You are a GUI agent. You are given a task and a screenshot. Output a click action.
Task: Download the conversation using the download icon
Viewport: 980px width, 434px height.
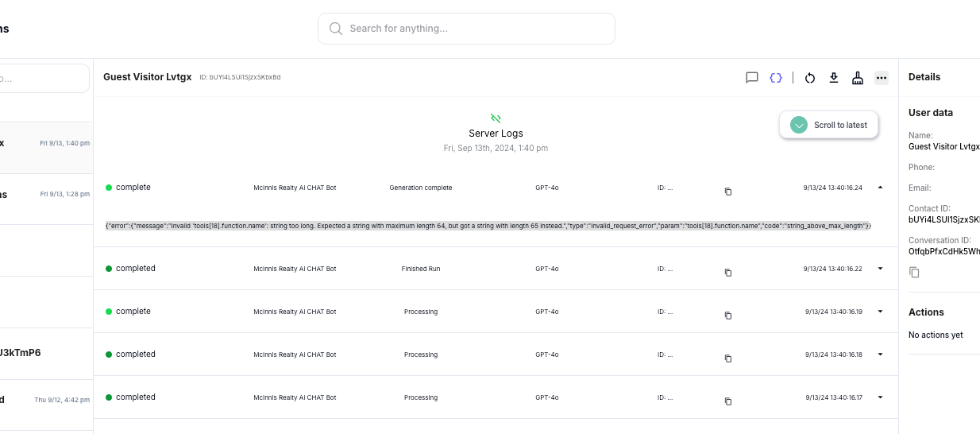click(x=834, y=78)
